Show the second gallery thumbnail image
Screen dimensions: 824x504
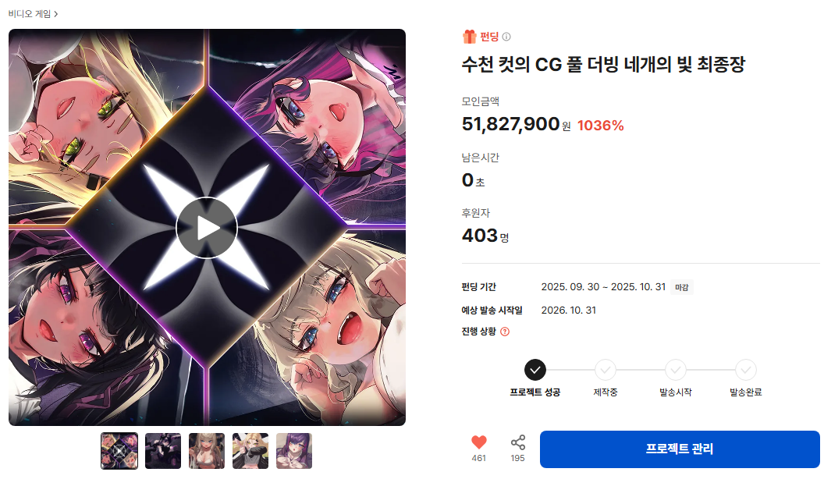coord(163,451)
